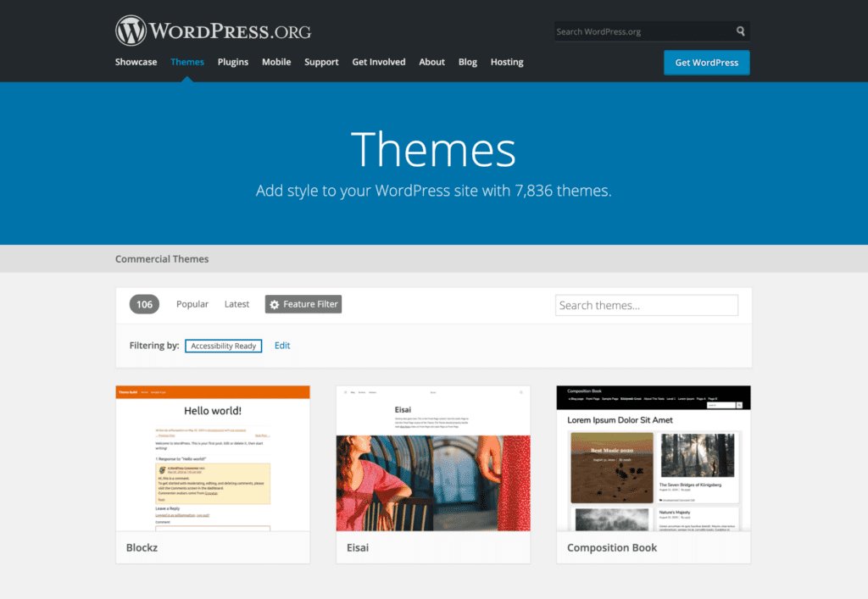Click the large Themes page heading
868x599 pixels.
433,149
